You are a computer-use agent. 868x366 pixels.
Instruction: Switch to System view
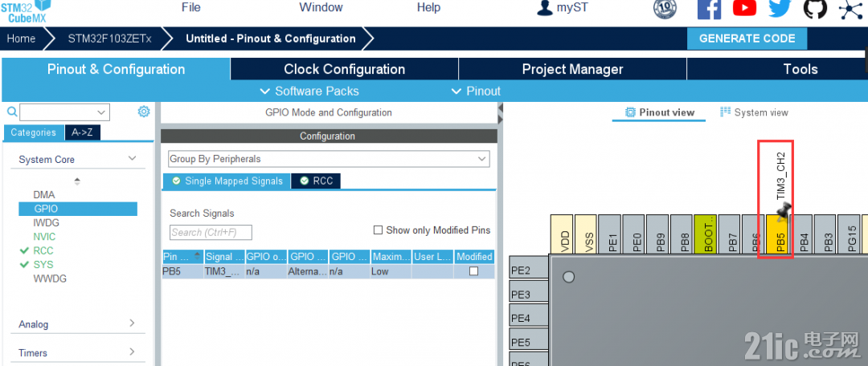(x=754, y=112)
